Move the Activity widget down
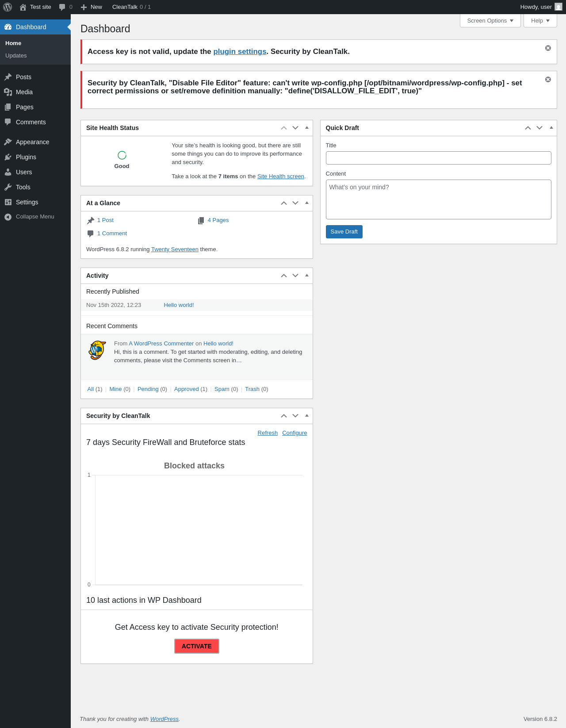This screenshot has height=728, width=566. [295, 276]
